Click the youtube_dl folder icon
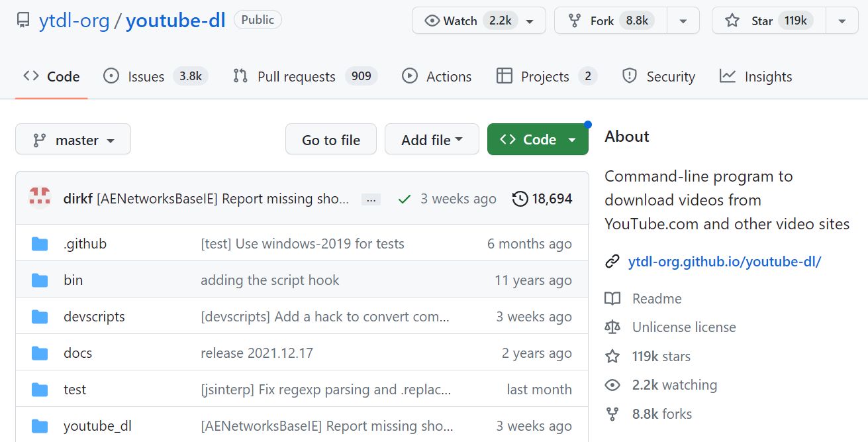 click(40, 426)
